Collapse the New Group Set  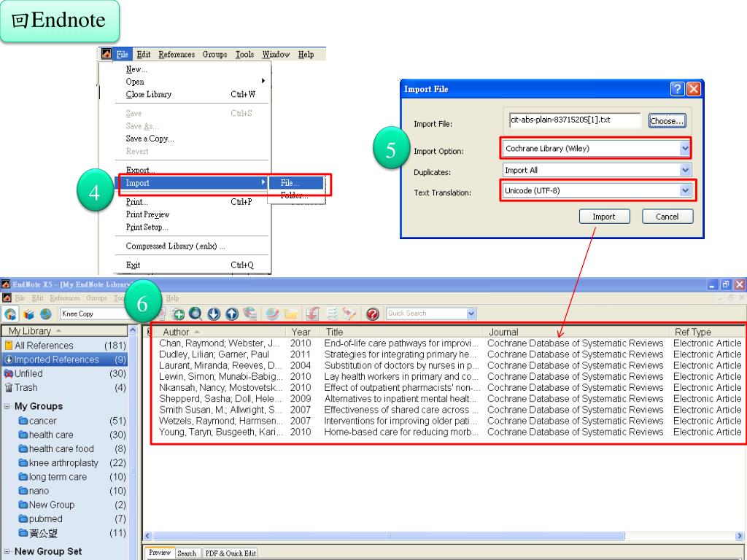(x=7, y=551)
